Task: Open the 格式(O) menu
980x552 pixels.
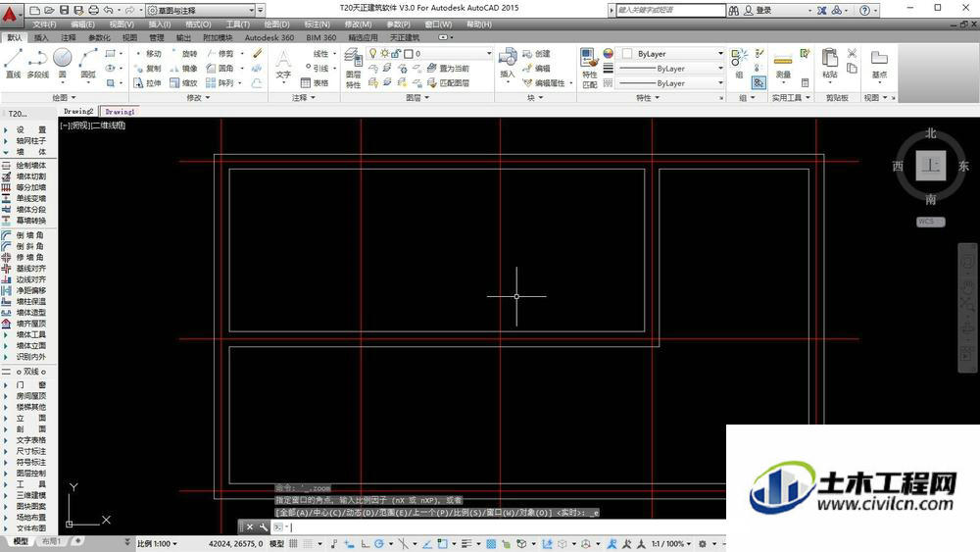Action: (x=198, y=25)
